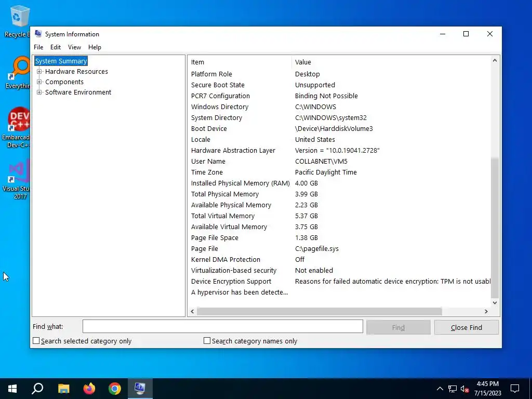The height and width of the screenshot is (399, 532).
Task: Enable Search category names only checkbox
Action: pyautogui.click(x=207, y=341)
